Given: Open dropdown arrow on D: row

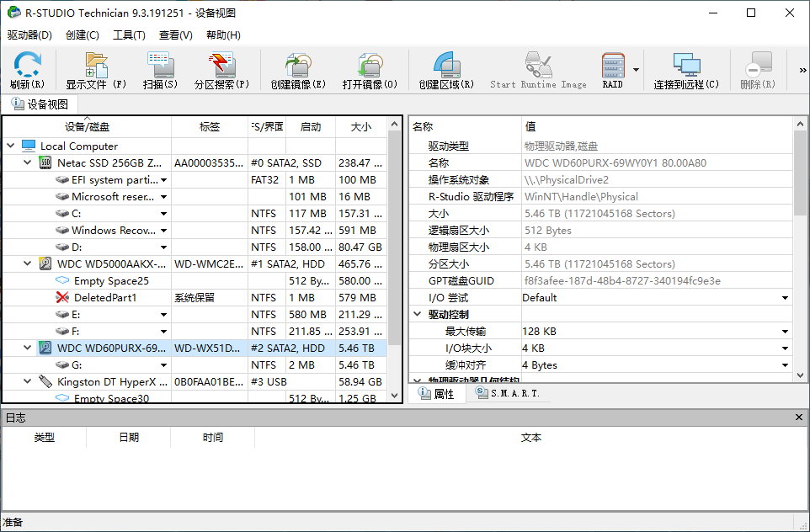Looking at the screenshot, I should [x=163, y=247].
